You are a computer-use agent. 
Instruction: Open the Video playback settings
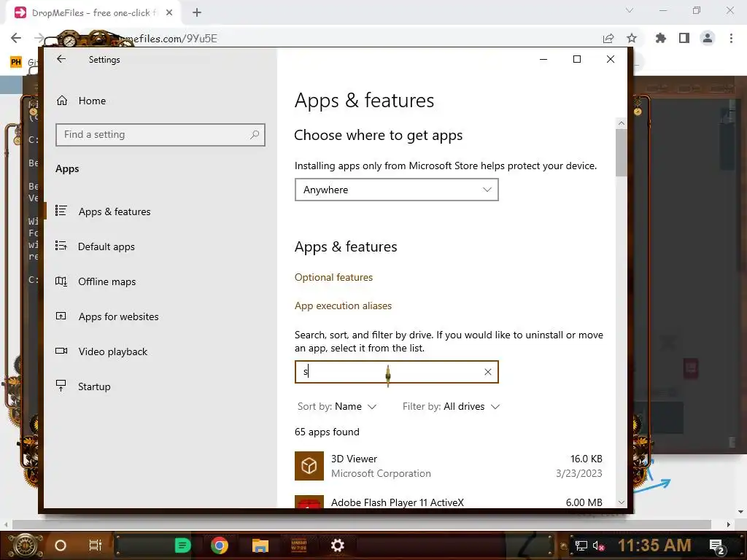tap(160, 351)
